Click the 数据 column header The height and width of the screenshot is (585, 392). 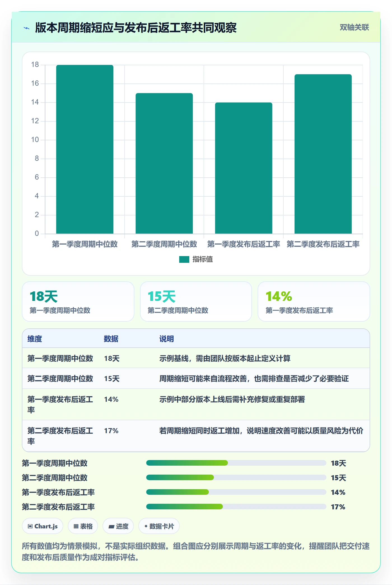pyautogui.click(x=111, y=339)
